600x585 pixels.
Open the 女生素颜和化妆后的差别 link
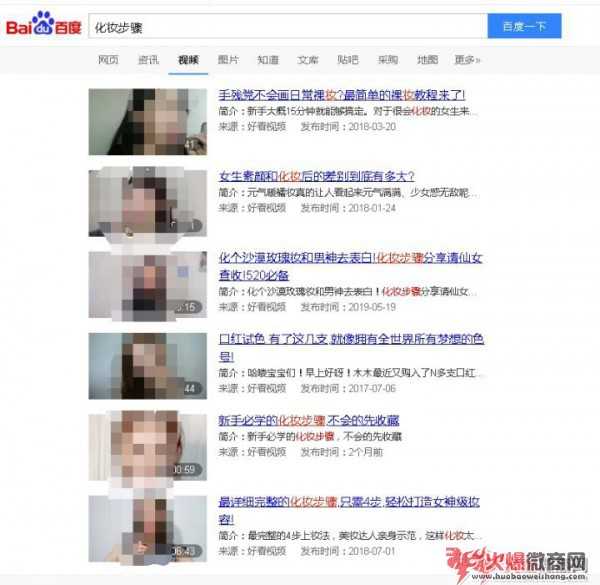click(316, 176)
